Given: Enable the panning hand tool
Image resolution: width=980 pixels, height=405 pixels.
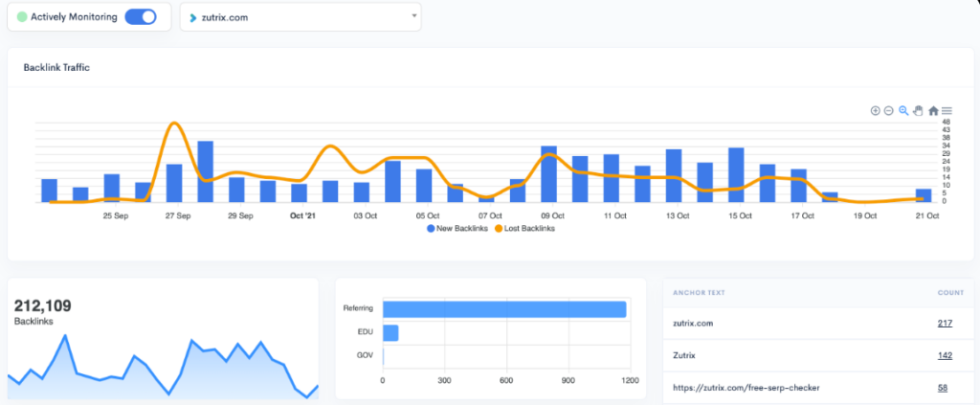Looking at the screenshot, I should click(x=918, y=111).
